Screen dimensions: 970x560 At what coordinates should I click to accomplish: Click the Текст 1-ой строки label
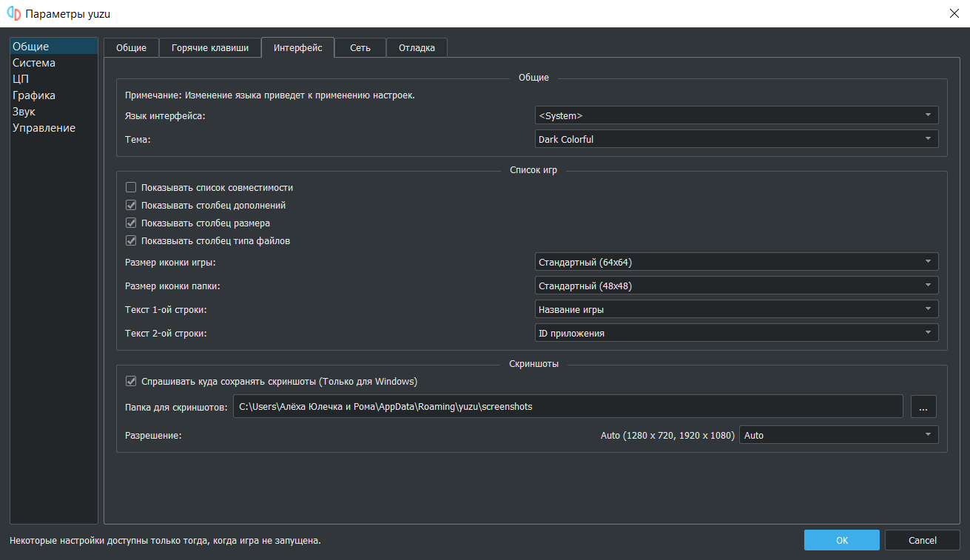coord(166,309)
